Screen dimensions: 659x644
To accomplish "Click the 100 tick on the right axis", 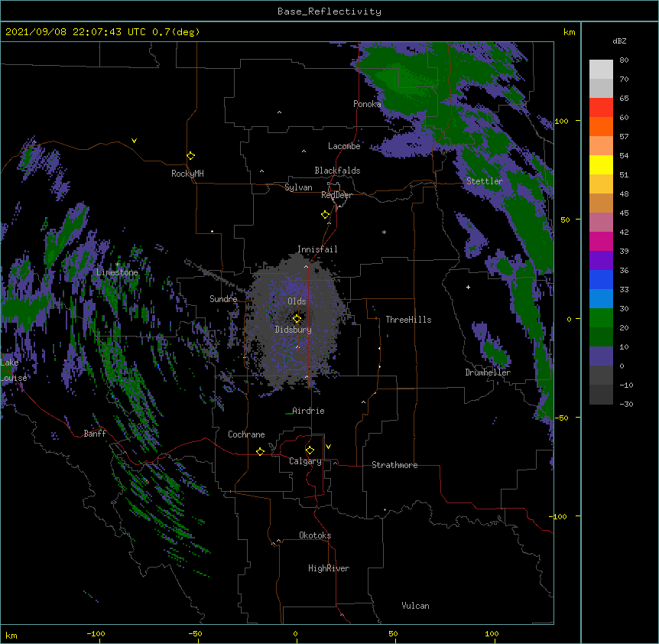I will point(561,121).
